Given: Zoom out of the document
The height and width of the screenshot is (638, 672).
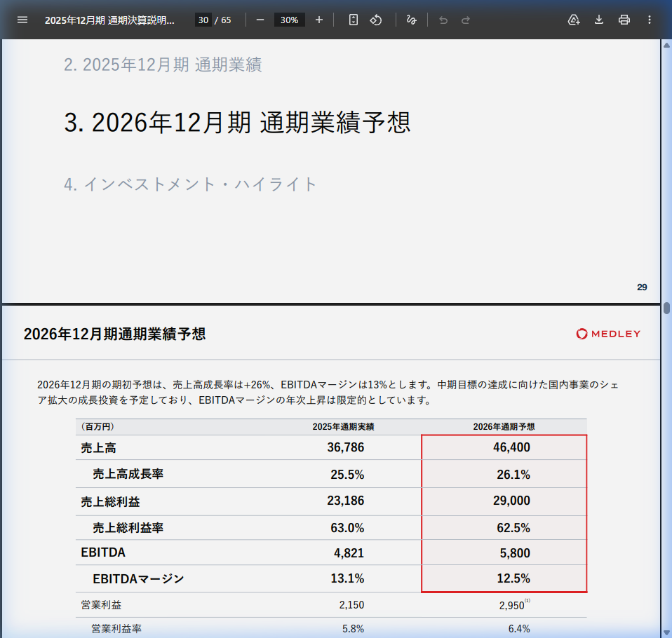Looking at the screenshot, I should click(260, 20).
